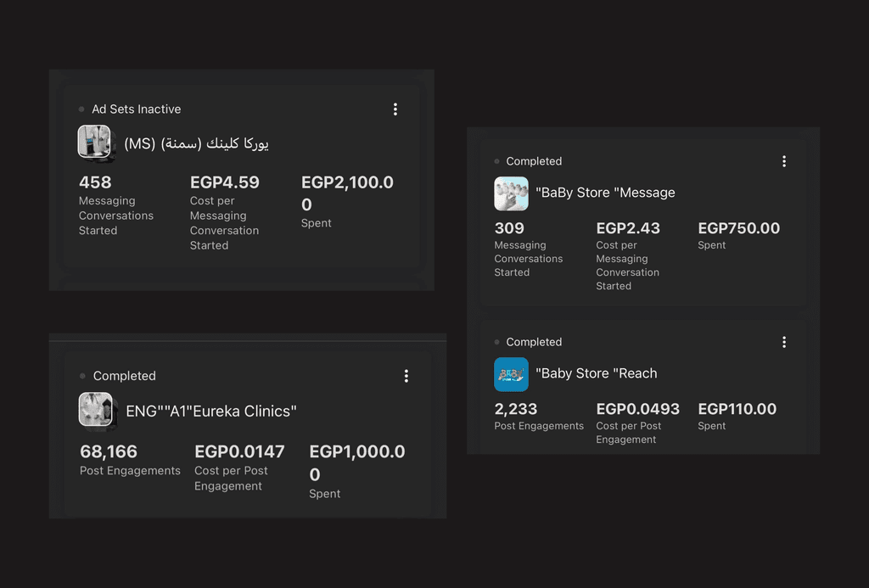This screenshot has height=588, width=869.
Task: Select the EGP110.00 spent value
Action: (x=737, y=409)
